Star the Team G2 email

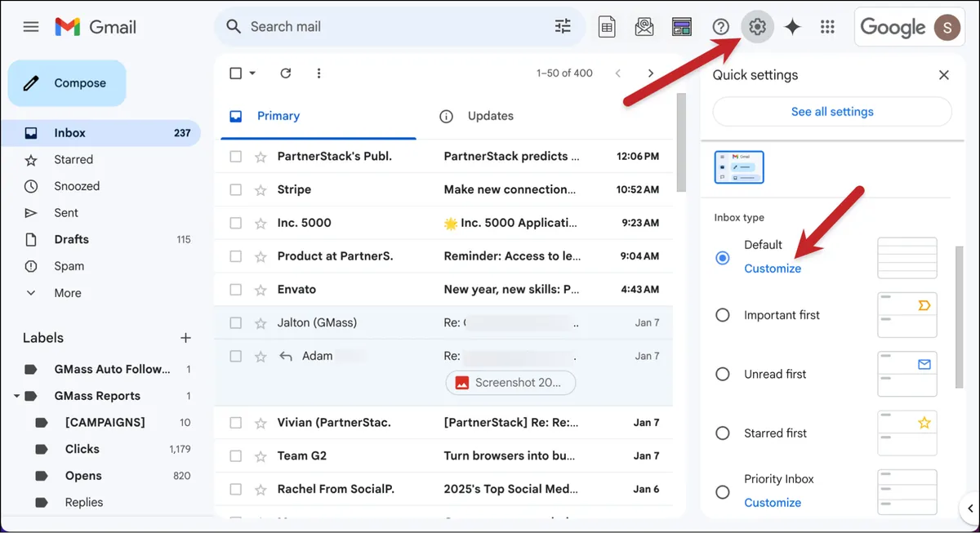point(261,456)
